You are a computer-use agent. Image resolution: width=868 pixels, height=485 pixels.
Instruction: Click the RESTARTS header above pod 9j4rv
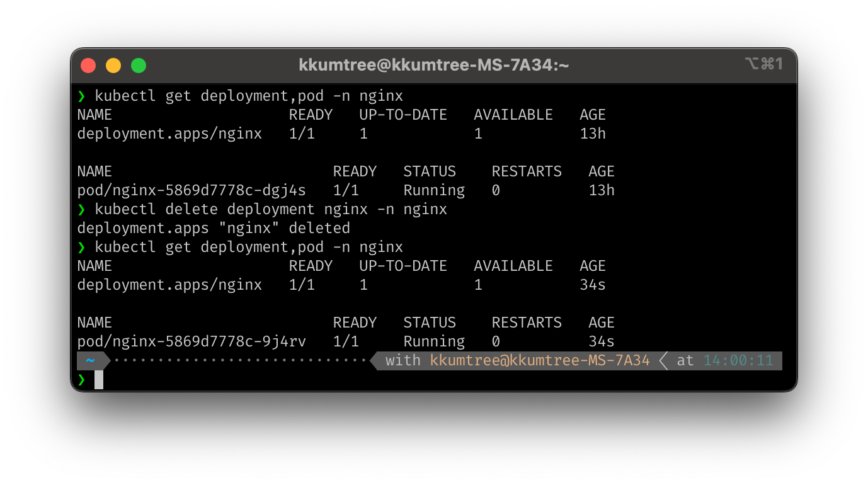[527, 322]
